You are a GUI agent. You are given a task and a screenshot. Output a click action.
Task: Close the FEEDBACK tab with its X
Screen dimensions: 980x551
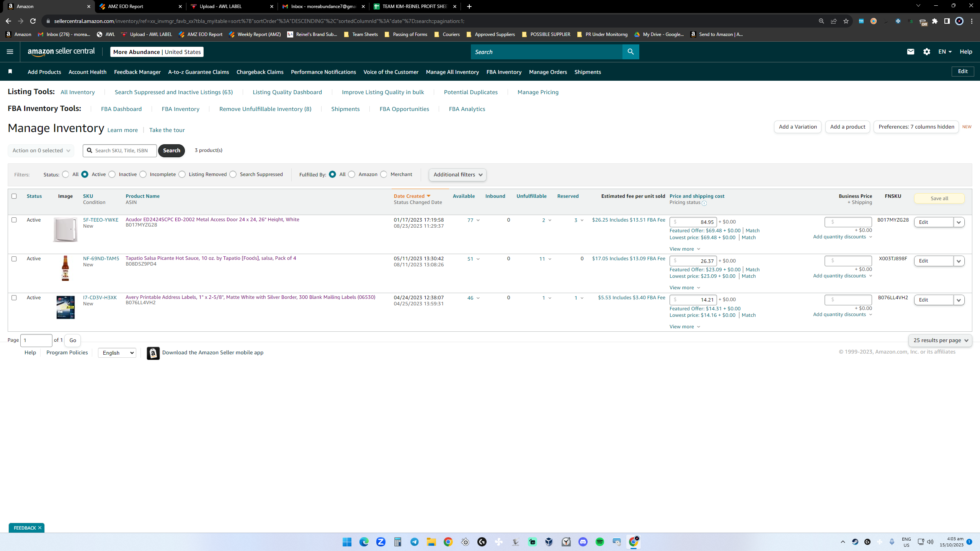[x=40, y=528]
